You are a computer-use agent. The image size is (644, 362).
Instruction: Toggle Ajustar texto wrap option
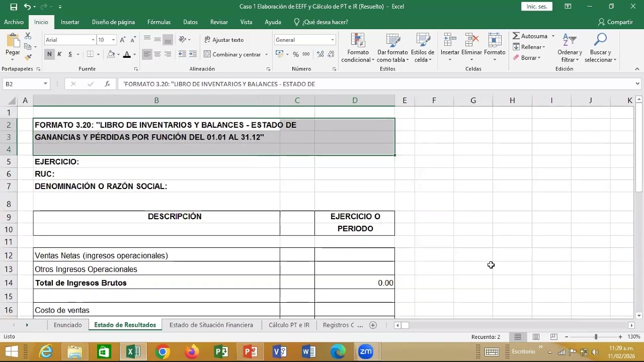(224, 40)
